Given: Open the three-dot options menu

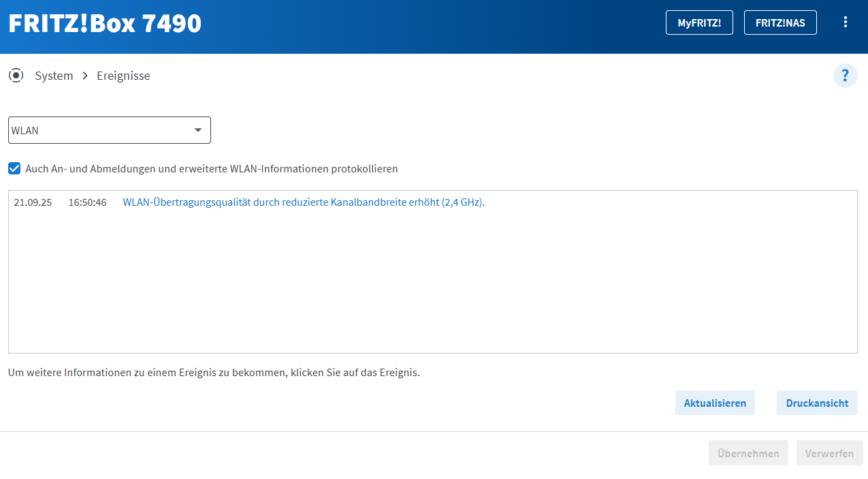Looking at the screenshot, I should click(846, 22).
